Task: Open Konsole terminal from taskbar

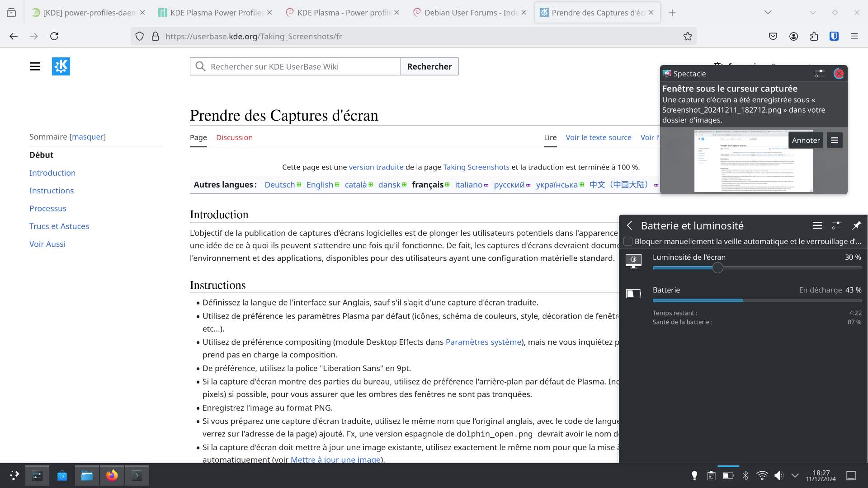Action: tap(137, 475)
